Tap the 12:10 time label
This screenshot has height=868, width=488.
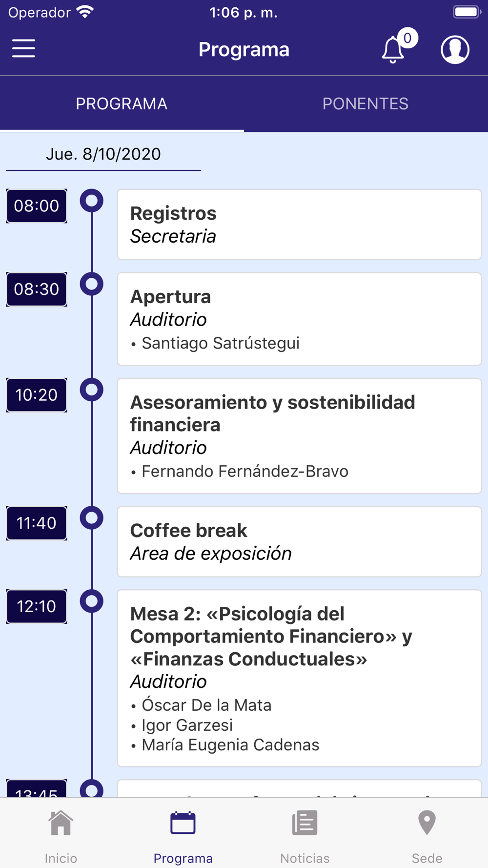tap(37, 606)
